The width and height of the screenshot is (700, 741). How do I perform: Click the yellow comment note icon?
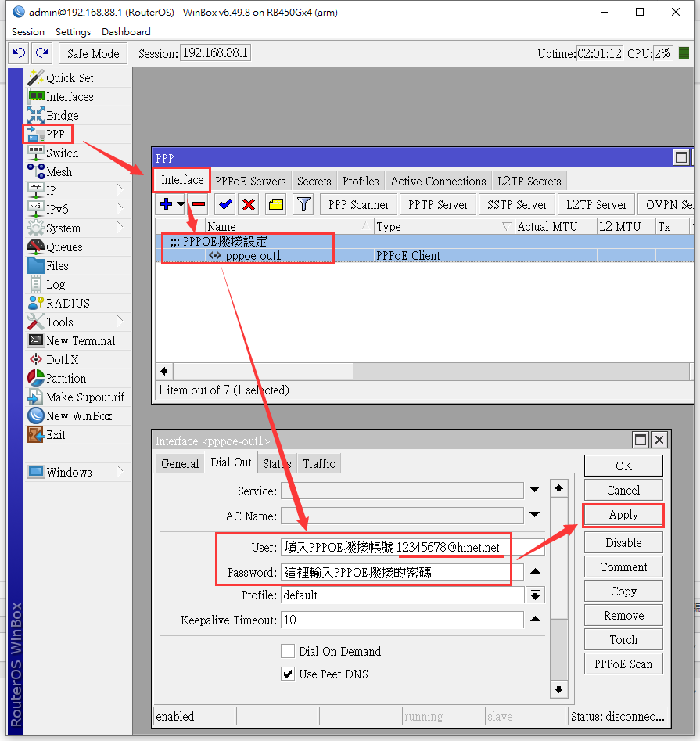tap(276, 204)
